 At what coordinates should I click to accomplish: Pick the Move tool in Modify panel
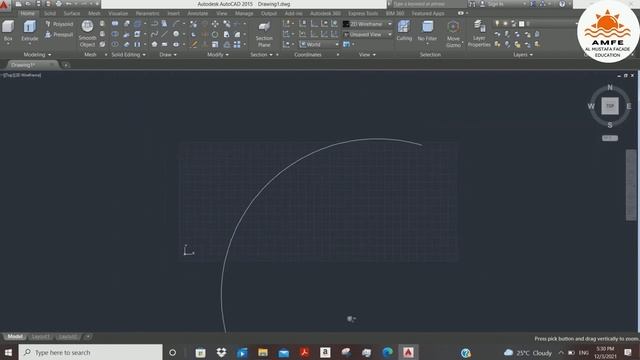pyautogui.click(x=215, y=24)
